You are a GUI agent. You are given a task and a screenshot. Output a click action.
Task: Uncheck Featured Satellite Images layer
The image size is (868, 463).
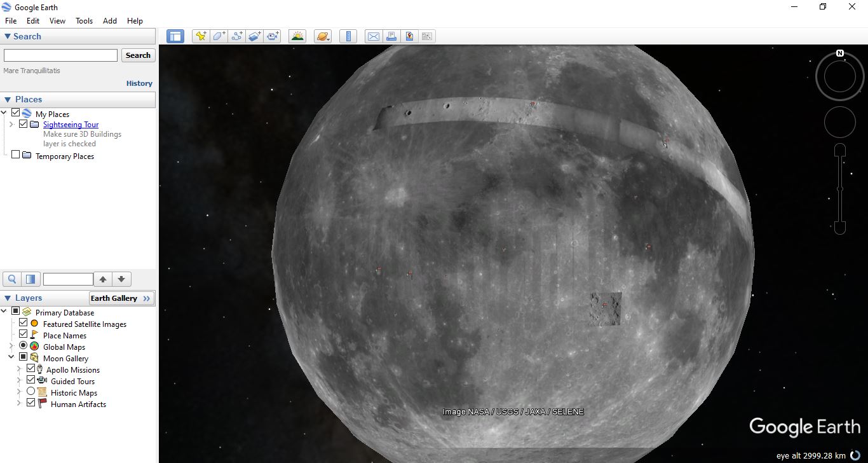(24, 323)
